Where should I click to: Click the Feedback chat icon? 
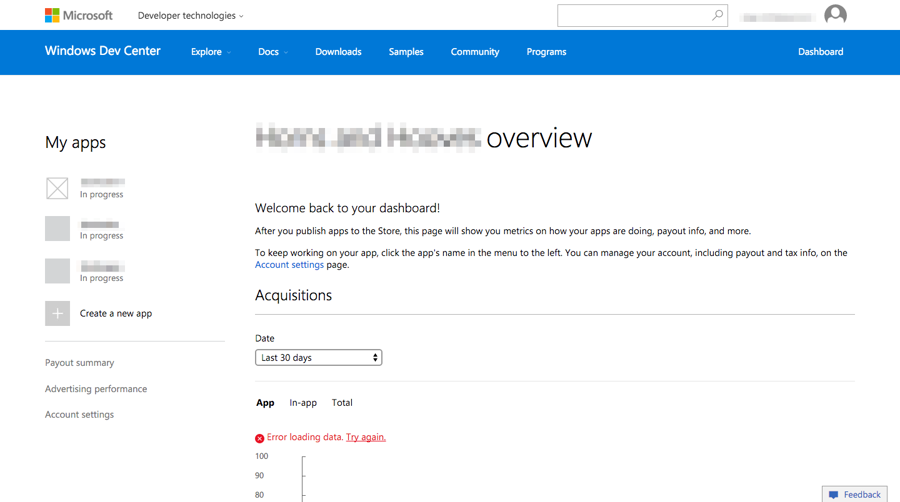coord(833,494)
